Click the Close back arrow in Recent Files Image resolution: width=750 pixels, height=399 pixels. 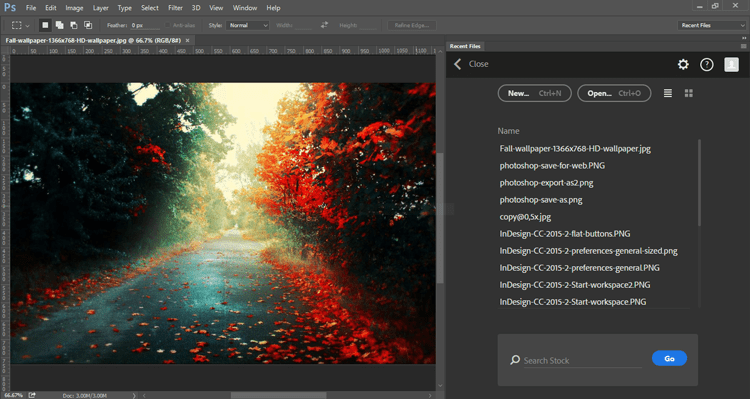pos(458,64)
